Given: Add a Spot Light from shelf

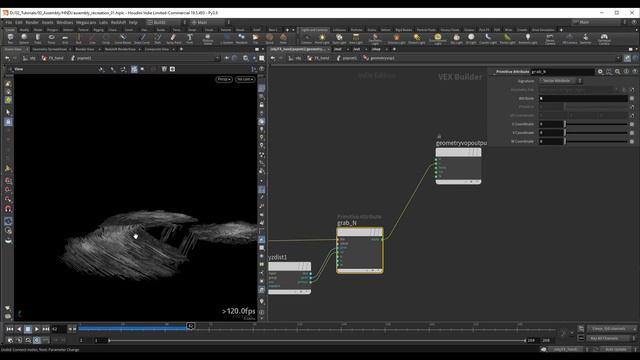Looking at the screenshot, I should pyautogui.click(x=339, y=38).
